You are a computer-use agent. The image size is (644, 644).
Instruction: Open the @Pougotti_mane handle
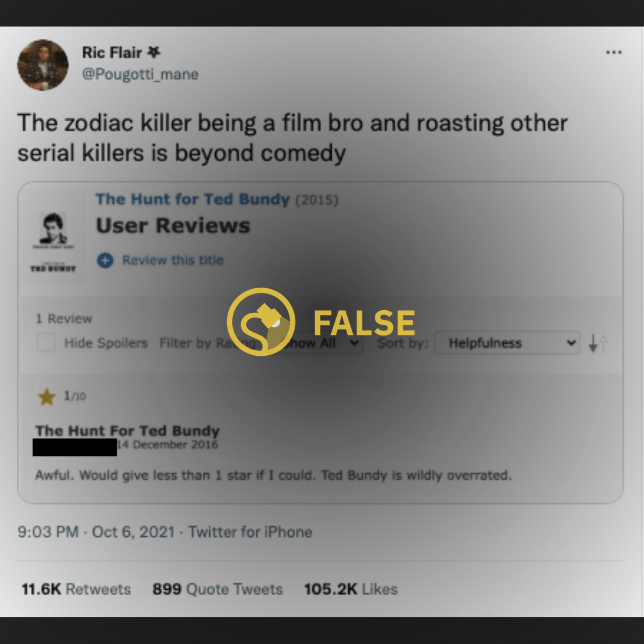tap(140, 74)
